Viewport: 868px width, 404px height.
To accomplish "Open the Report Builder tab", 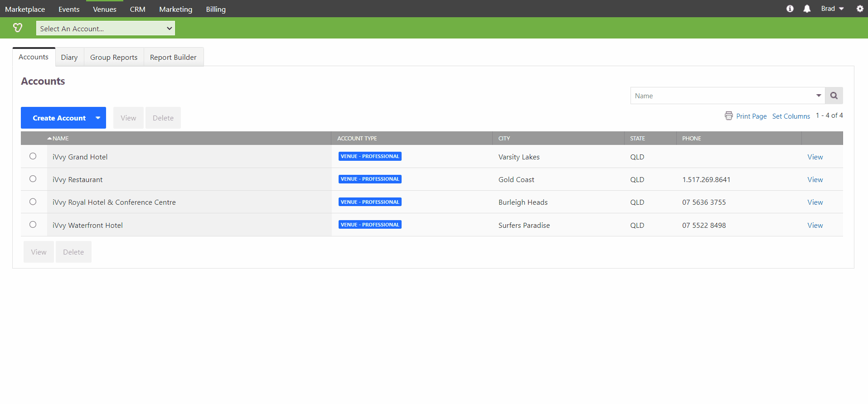I will click(173, 58).
